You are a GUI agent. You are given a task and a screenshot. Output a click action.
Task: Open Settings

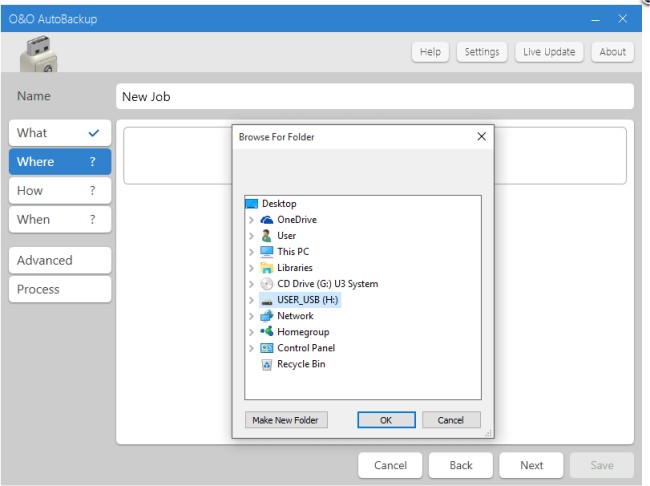click(x=482, y=52)
